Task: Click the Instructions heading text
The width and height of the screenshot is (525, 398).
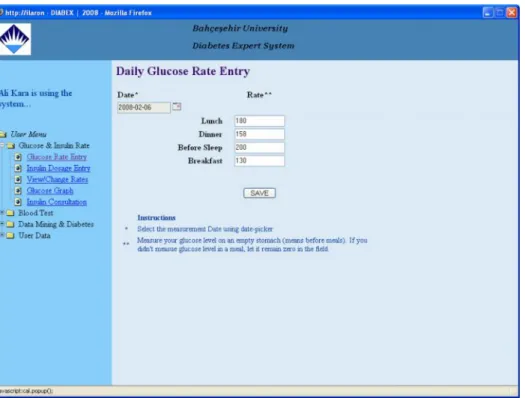Action: click(x=156, y=218)
